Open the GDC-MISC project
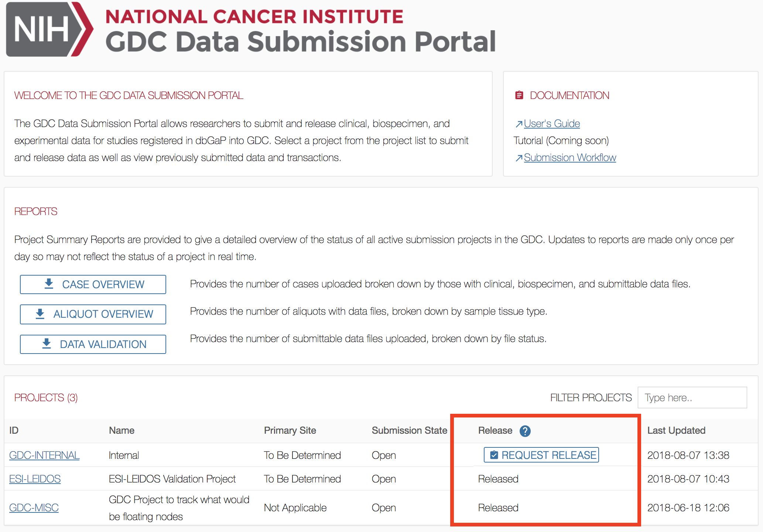This screenshot has width=763, height=532. (34, 508)
